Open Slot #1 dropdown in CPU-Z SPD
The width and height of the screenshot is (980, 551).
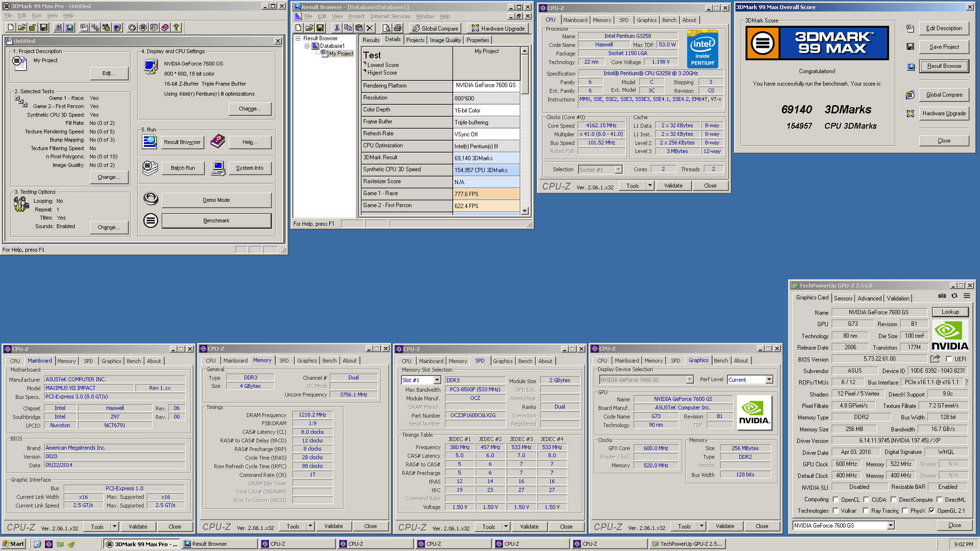point(437,380)
